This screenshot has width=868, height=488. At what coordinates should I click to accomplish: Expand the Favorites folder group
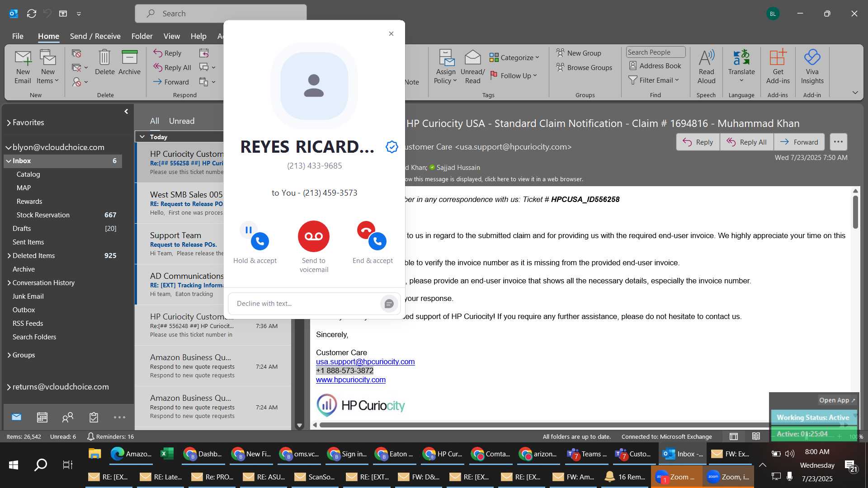click(9, 122)
